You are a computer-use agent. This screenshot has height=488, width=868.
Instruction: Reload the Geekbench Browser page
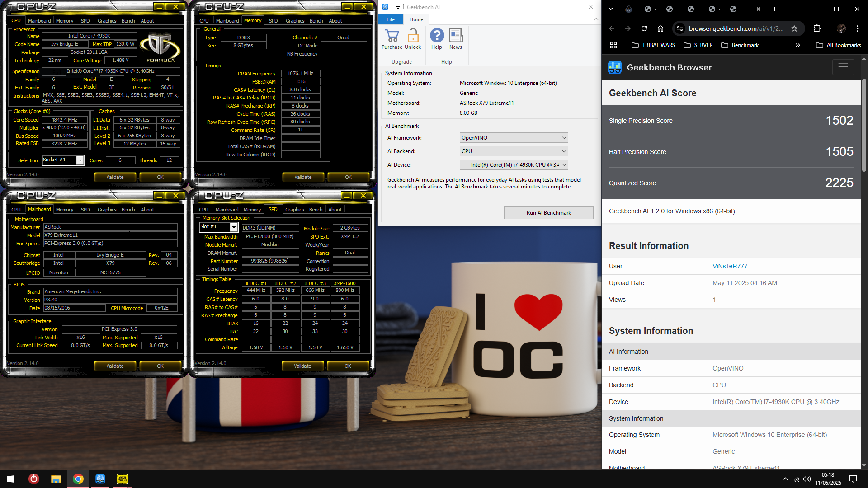pyautogui.click(x=644, y=28)
